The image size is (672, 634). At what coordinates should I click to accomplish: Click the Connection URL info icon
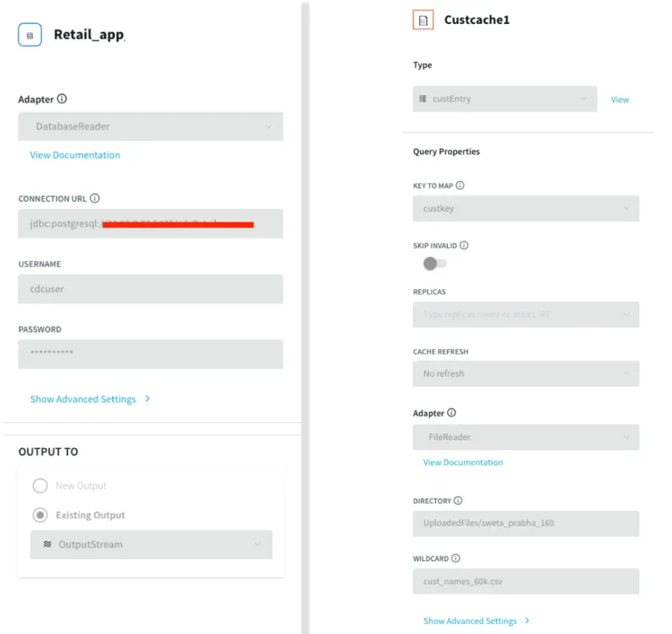tap(95, 198)
